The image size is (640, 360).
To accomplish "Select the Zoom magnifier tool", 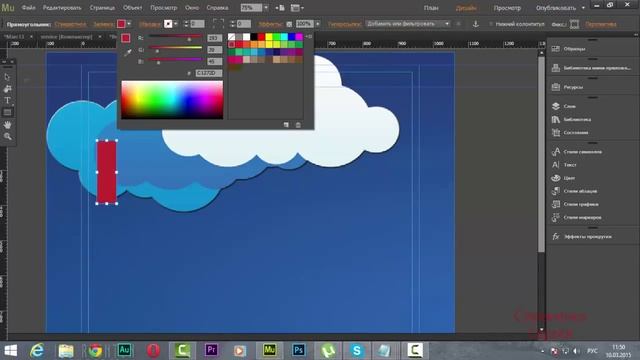I will click(7, 136).
